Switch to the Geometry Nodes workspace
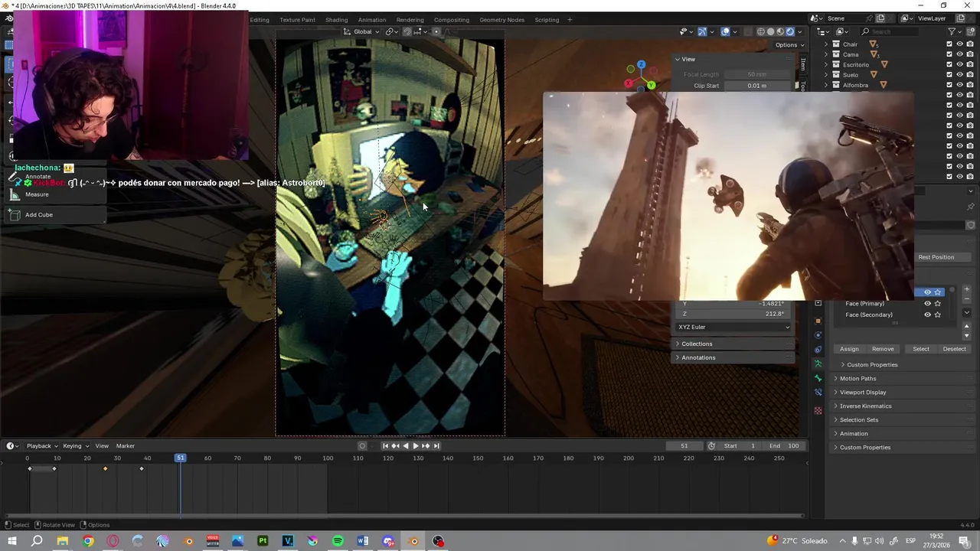Image resolution: width=980 pixels, height=551 pixels. (x=501, y=20)
